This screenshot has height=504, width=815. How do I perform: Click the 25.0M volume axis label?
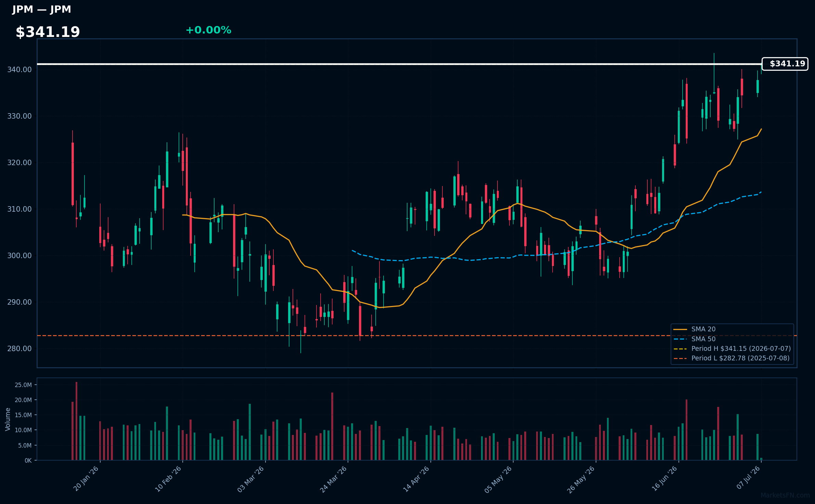pos(23,385)
